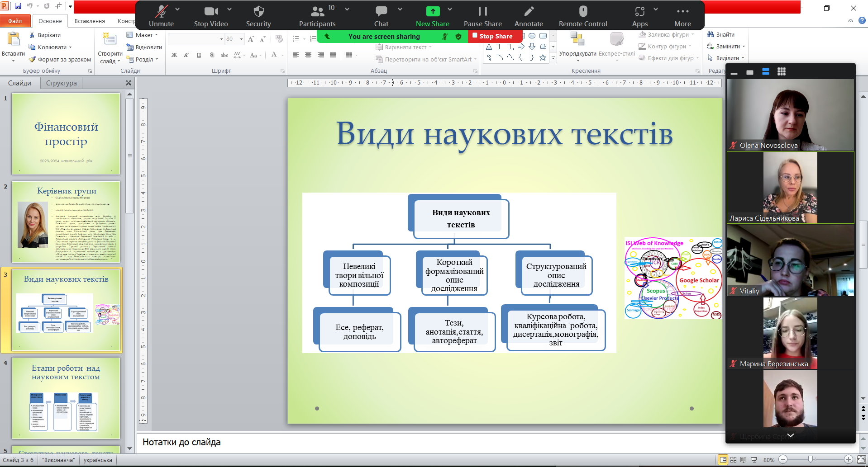Switch to Slide Sorter view
The image size is (868, 467).
[734, 460]
